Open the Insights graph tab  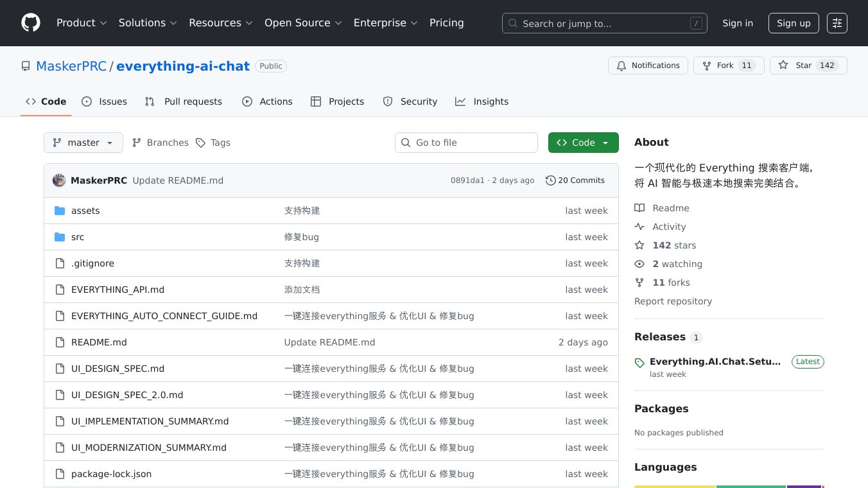[482, 101]
